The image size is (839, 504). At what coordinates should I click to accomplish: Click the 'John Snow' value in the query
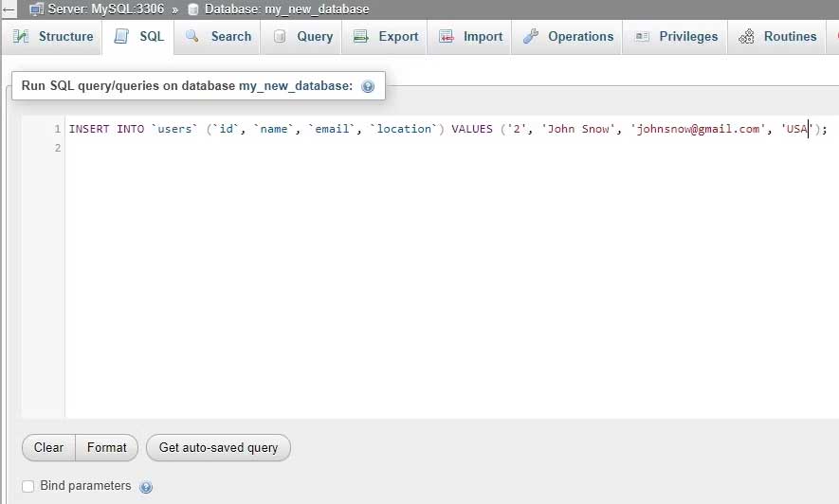coord(578,129)
